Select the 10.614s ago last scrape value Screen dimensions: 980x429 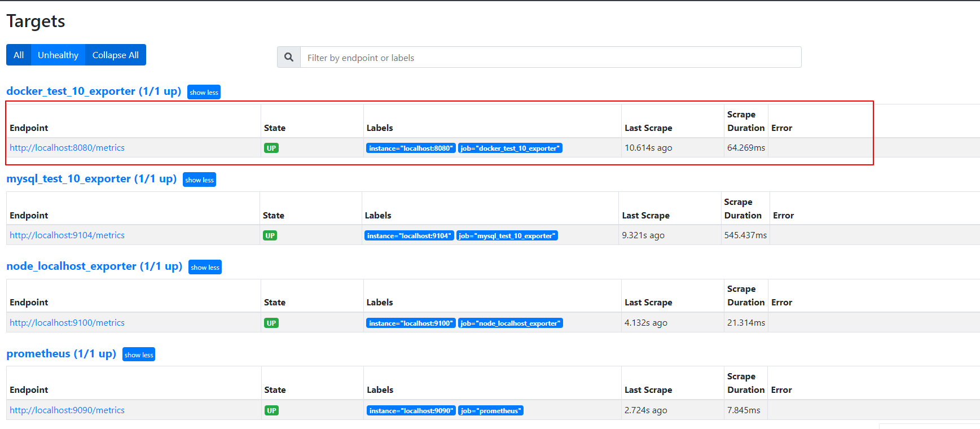pos(648,147)
